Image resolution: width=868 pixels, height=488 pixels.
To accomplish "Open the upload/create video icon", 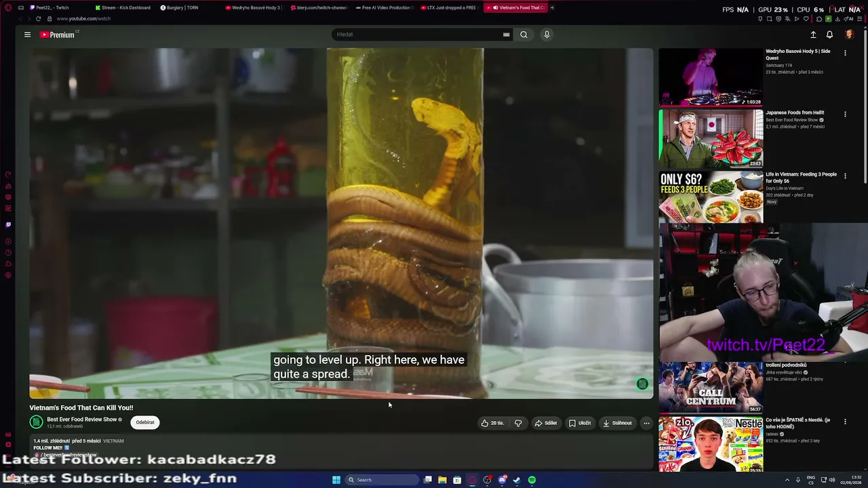I will (813, 35).
